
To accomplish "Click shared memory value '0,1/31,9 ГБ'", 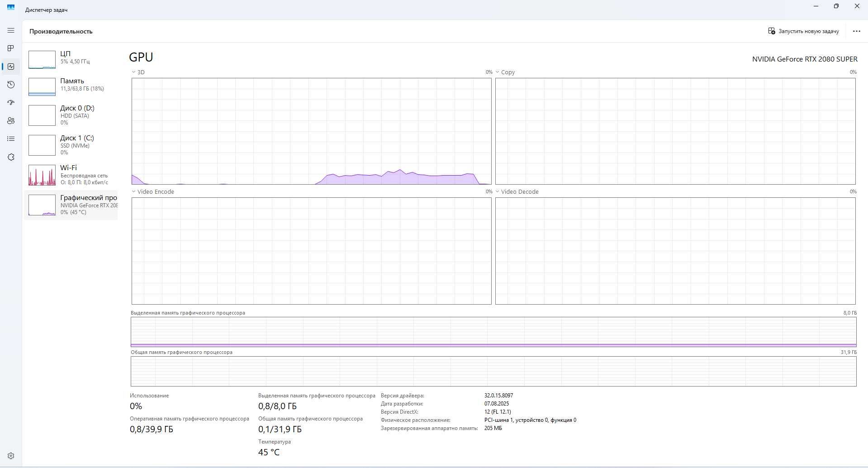I will click(x=280, y=429).
